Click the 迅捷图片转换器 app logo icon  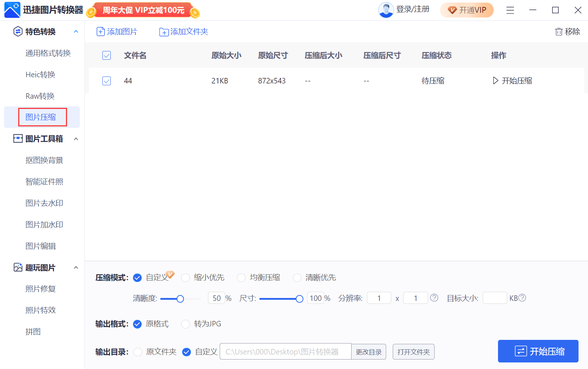[x=12, y=10]
